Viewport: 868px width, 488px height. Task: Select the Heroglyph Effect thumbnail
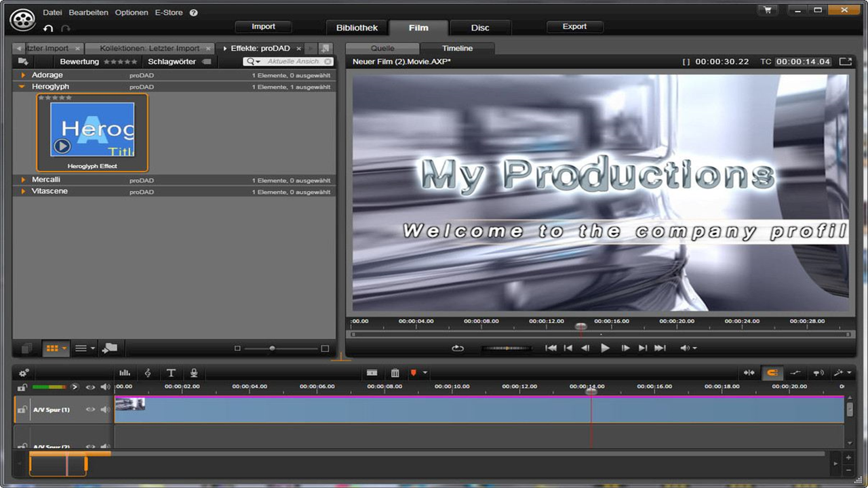pyautogui.click(x=92, y=132)
